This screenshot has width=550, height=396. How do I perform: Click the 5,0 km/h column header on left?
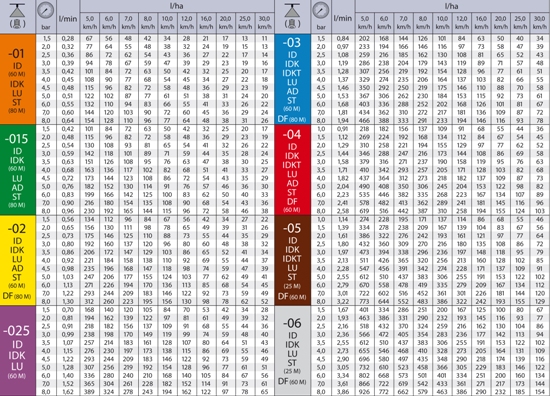point(90,22)
